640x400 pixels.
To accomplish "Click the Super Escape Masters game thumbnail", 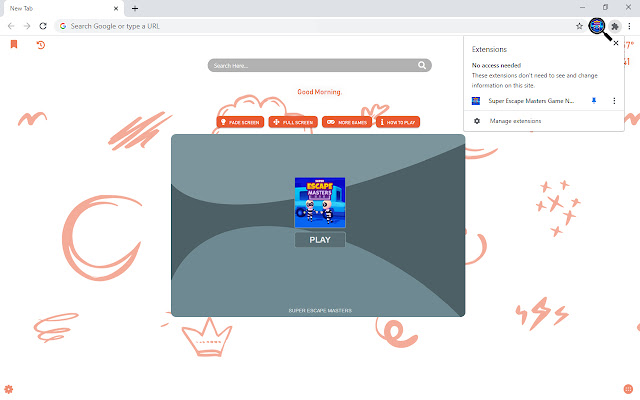I will 320,202.
